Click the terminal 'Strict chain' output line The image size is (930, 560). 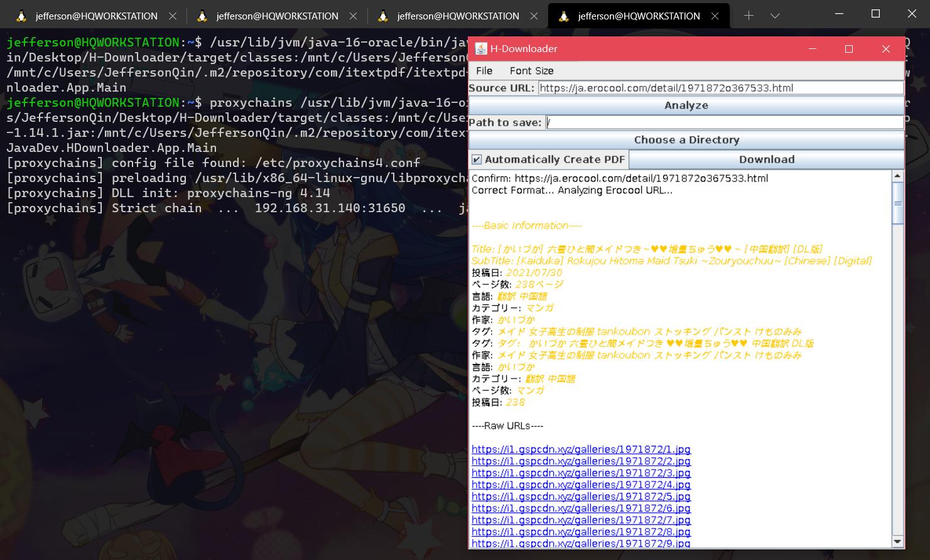pyautogui.click(x=236, y=208)
